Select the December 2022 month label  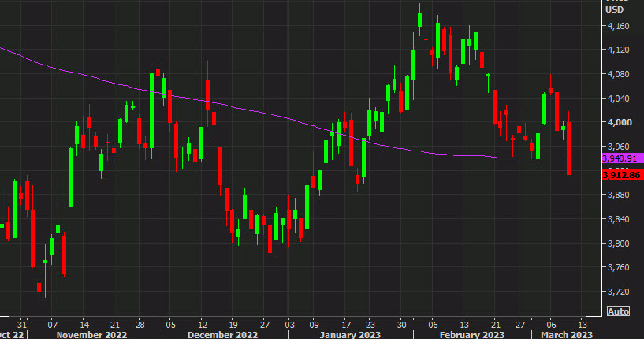coord(222,334)
